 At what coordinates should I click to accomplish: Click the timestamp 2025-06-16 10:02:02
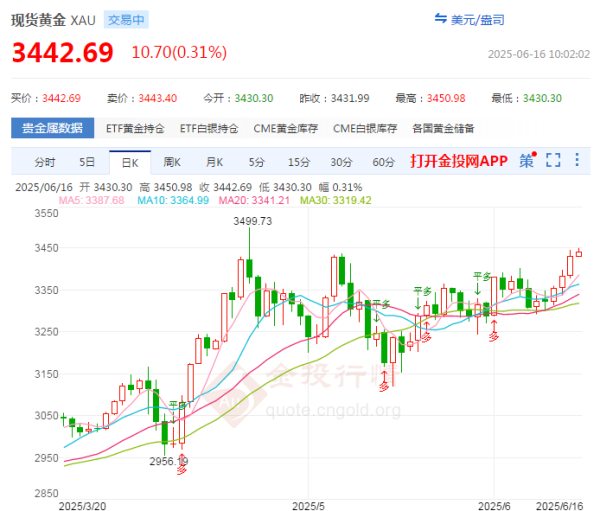539,54
